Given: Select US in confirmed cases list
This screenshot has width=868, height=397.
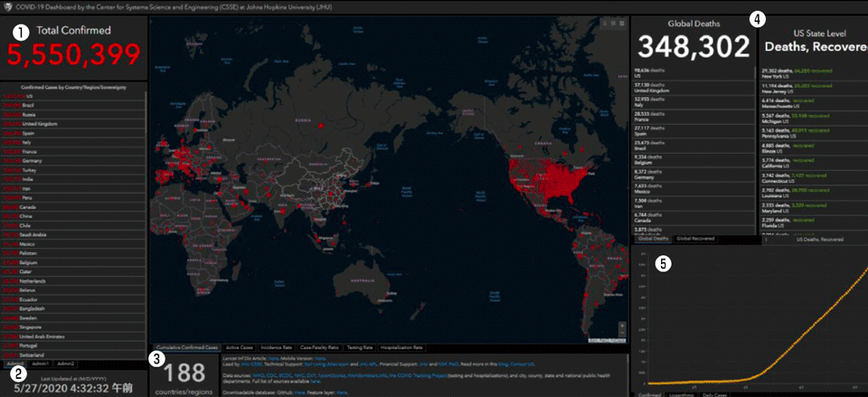Looking at the screenshot, I should pyautogui.click(x=73, y=96).
